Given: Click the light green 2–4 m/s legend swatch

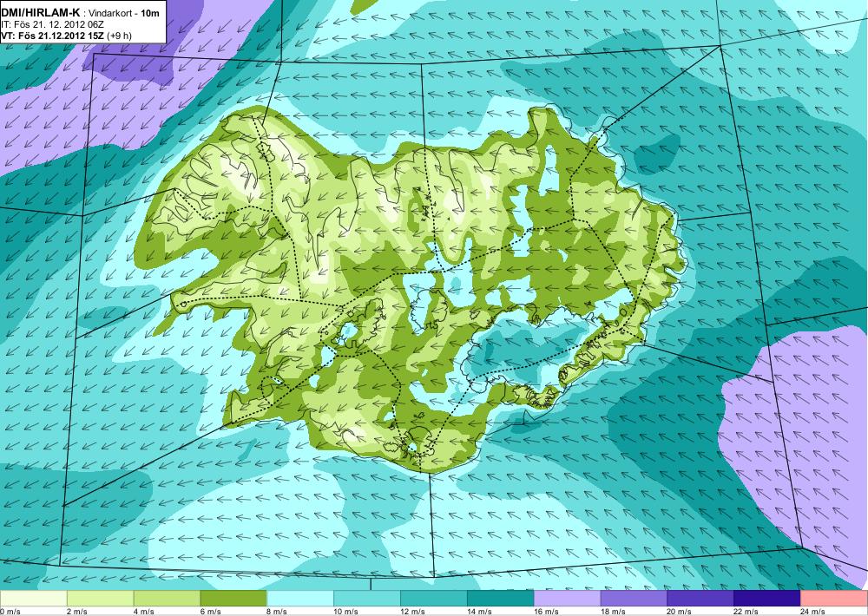Looking at the screenshot, I should [100, 599].
